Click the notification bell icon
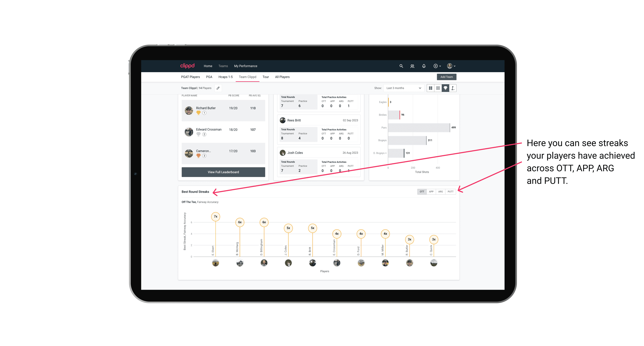Viewport: 644px width, 346px height. pyautogui.click(x=423, y=66)
